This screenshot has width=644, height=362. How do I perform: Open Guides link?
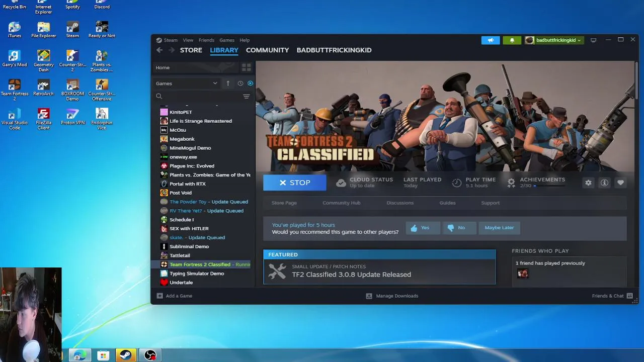tap(447, 203)
